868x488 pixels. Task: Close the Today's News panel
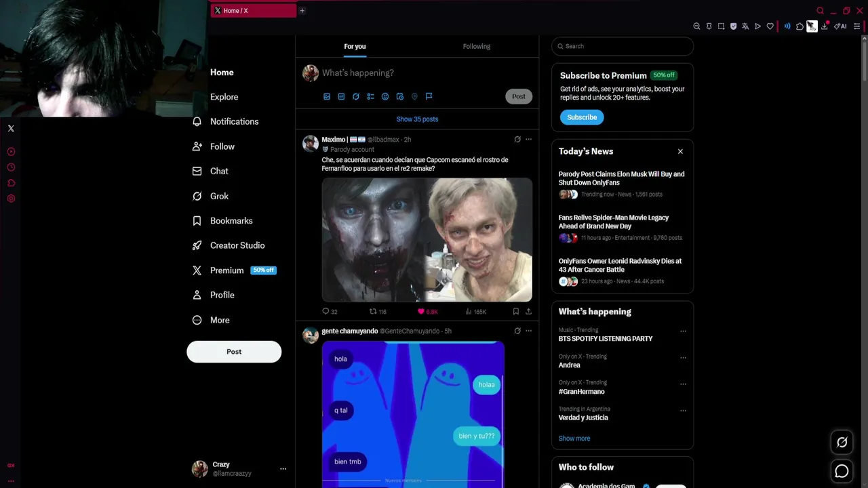[680, 151]
